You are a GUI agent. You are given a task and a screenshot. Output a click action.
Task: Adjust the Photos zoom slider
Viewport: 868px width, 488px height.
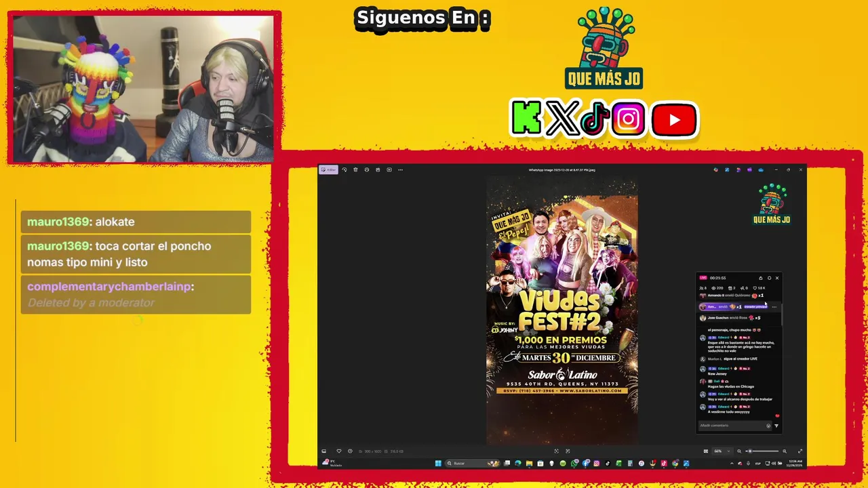coord(763,451)
